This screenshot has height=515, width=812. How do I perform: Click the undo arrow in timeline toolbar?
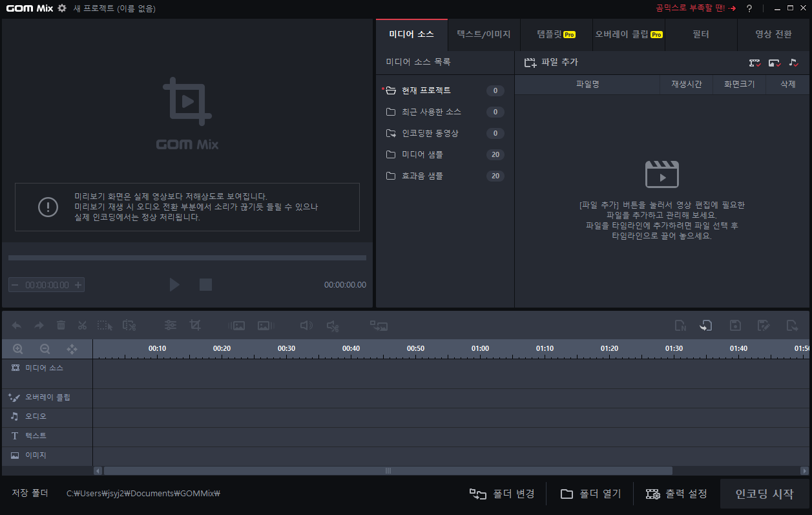(17, 326)
